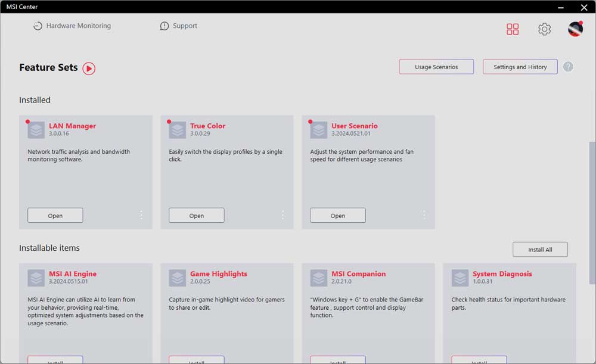This screenshot has width=596, height=364.
Task: Select the MSI AI Engine title
Action: click(73, 273)
